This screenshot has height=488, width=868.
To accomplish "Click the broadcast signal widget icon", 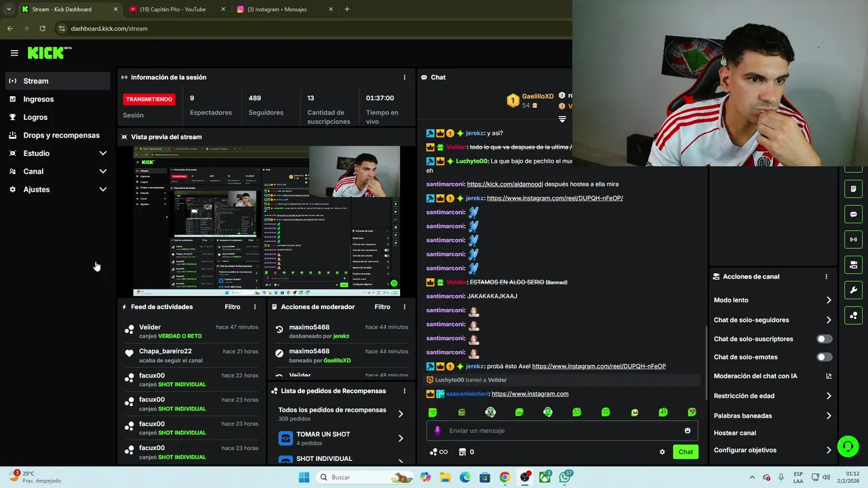I will 853,239.
